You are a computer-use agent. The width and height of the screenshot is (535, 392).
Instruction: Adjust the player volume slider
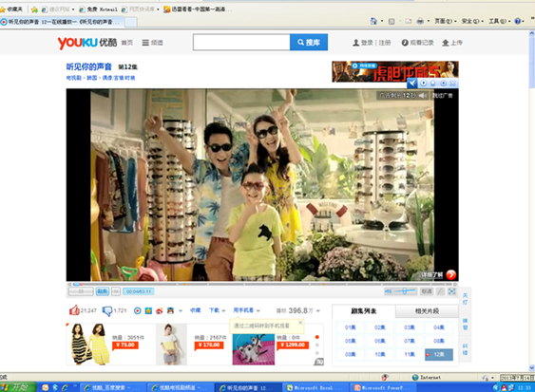pyautogui.click(x=405, y=291)
